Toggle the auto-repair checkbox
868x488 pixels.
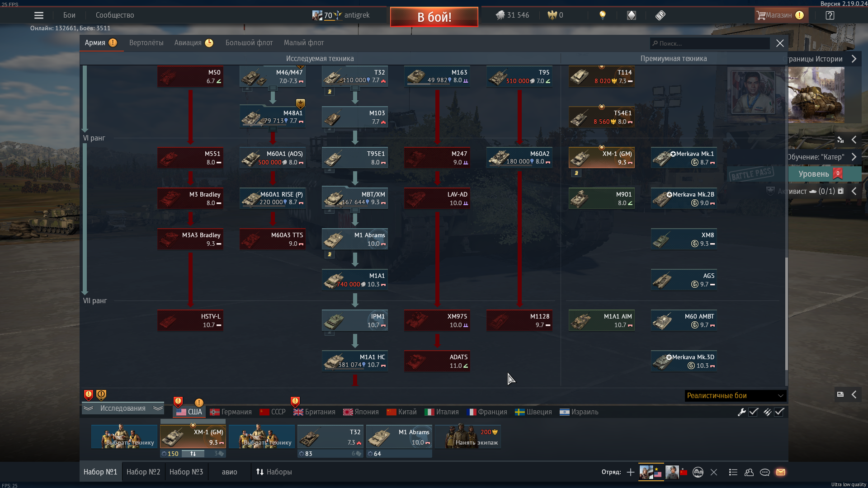[x=754, y=412]
